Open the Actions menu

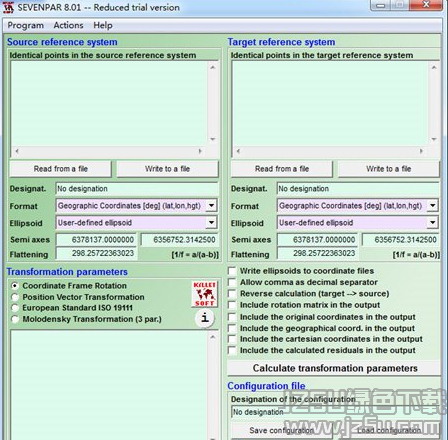[68, 25]
